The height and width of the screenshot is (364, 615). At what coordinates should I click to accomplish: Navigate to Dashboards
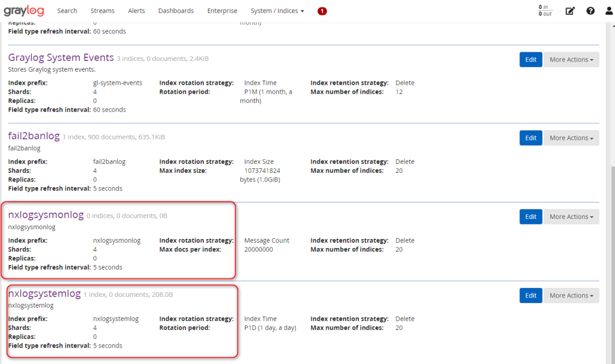(x=176, y=11)
